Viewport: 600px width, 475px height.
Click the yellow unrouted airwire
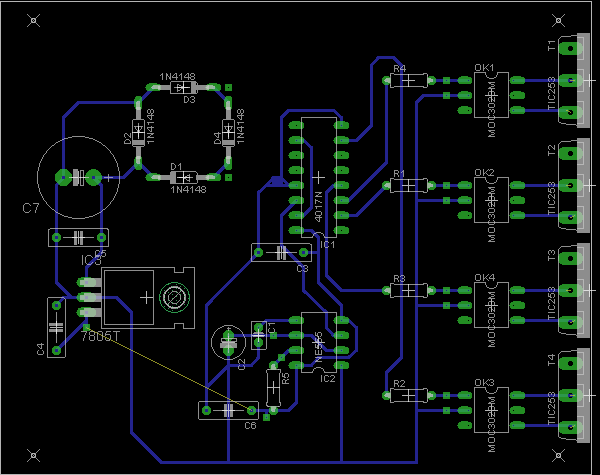point(169,369)
